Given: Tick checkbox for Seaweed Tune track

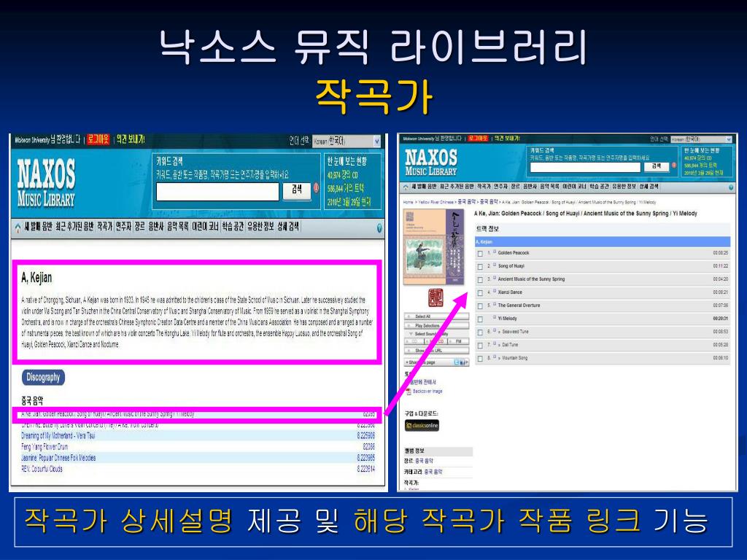Looking at the screenshot, I should tap(480, 332).
